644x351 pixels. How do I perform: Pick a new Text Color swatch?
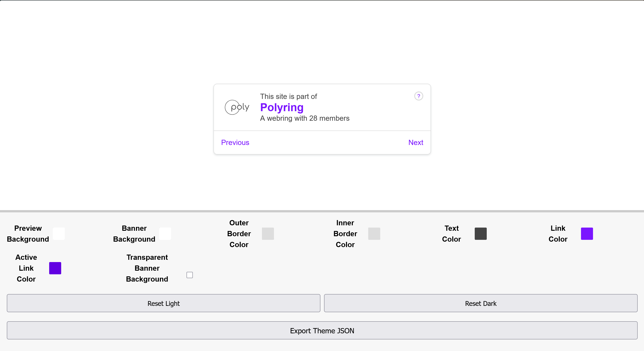[x=480, y=233]
